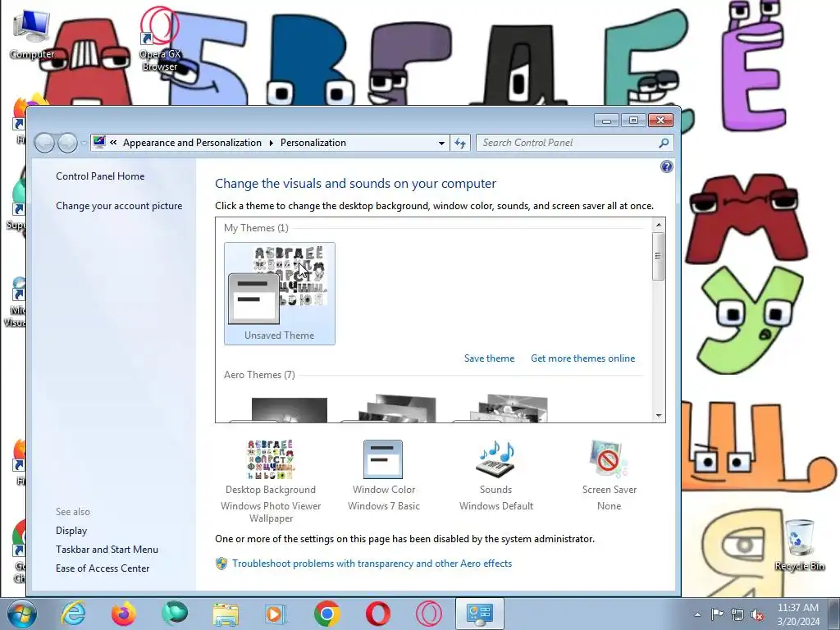Click the search magnifier icon
The width and height of the screenshot is (840, 630).
point(664,143)
